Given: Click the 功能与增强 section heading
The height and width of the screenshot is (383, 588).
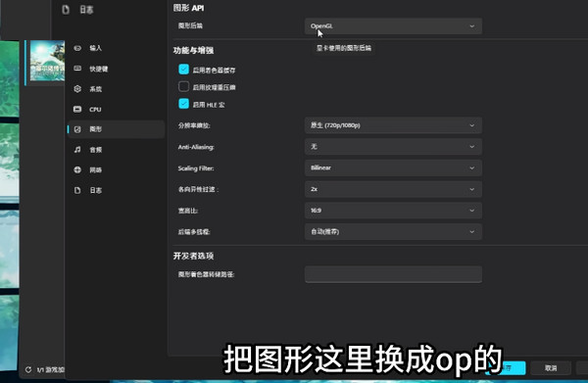Looking at the screenshot, I should (193, 50).
